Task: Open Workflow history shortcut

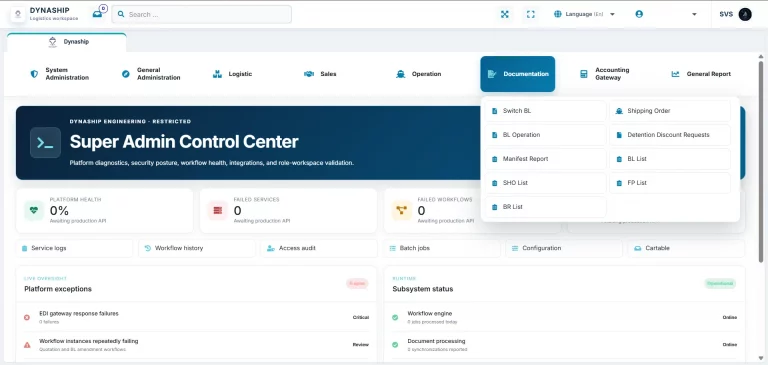Action: pyautogui.click(x=197, y=248)
